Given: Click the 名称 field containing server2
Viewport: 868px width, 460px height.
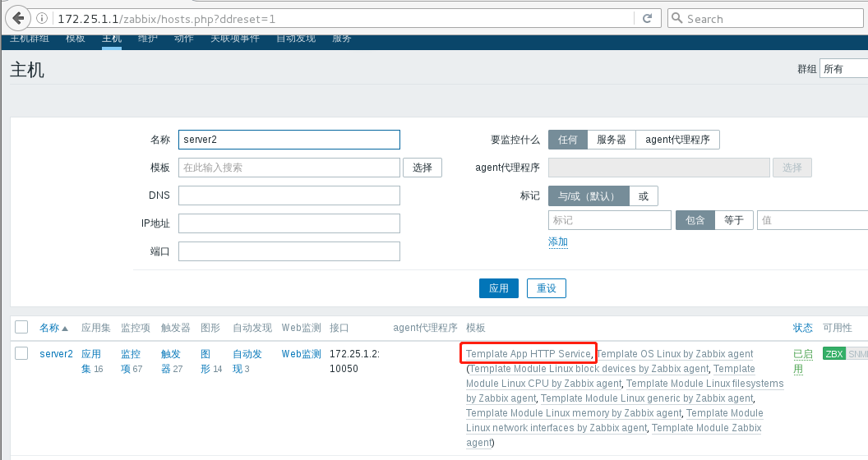Looking at the screenshot, I should click(x=289, y=140).
